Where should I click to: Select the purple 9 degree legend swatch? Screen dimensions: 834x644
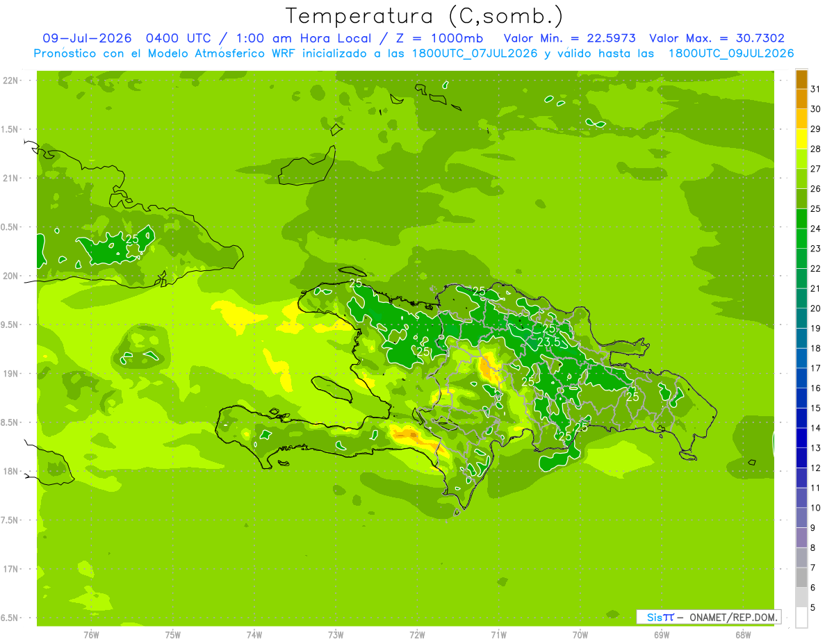pos(801,518)
